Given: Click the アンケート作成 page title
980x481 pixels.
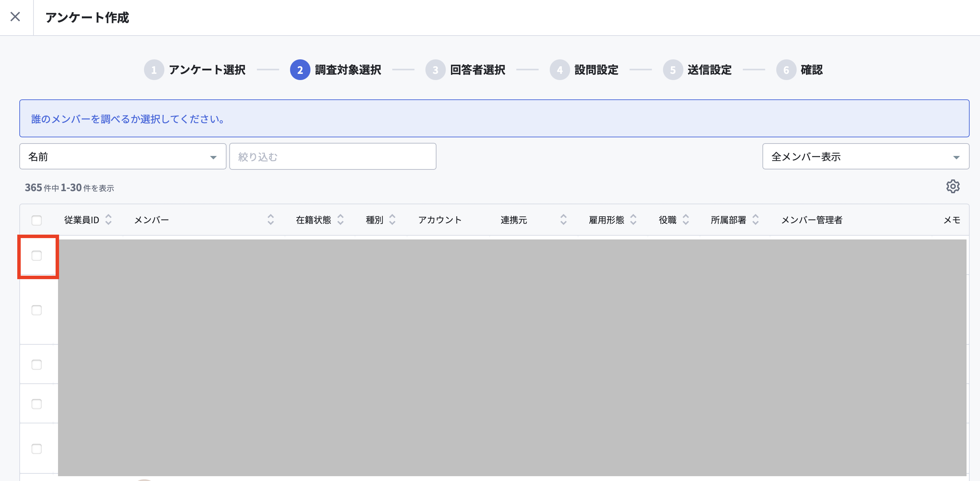Looking at the screenshot, I should point(87,17).
